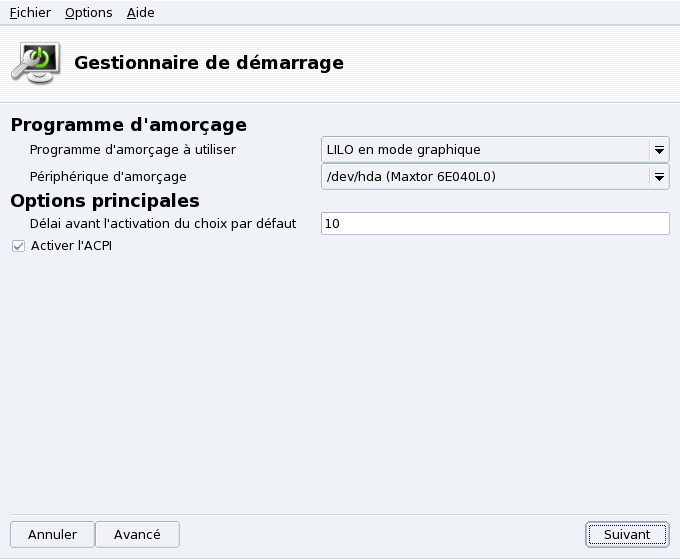Open the Aide menu

coord(141,13)
